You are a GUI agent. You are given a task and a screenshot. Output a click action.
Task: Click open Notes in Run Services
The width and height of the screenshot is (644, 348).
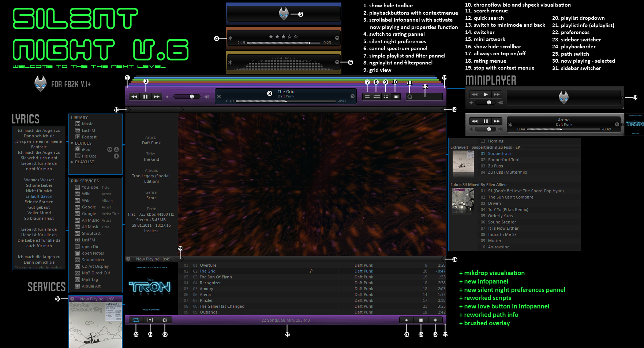tap(93, 253)
